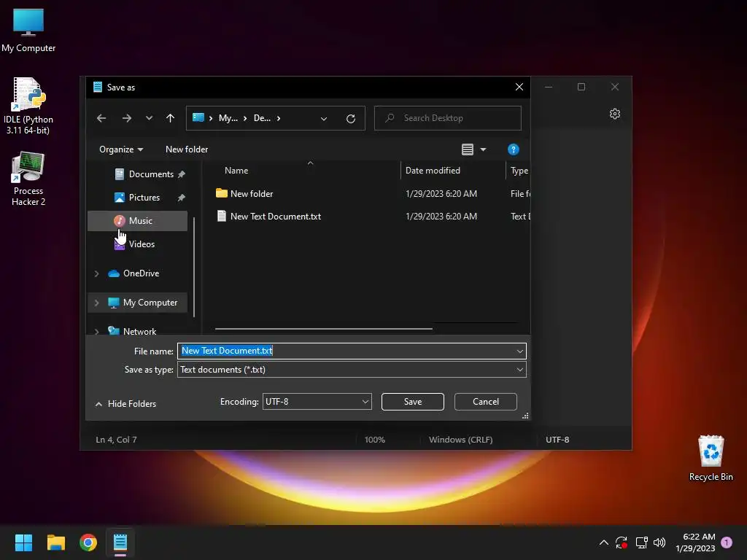Select Network in navigation pane
Image resolution: width=747 pixels, height=560 pixels.
point(139,331)
